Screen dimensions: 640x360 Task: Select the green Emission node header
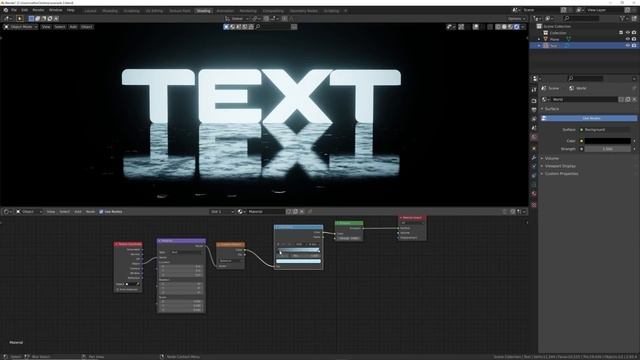pyautogui.click(x=349, y=223)
